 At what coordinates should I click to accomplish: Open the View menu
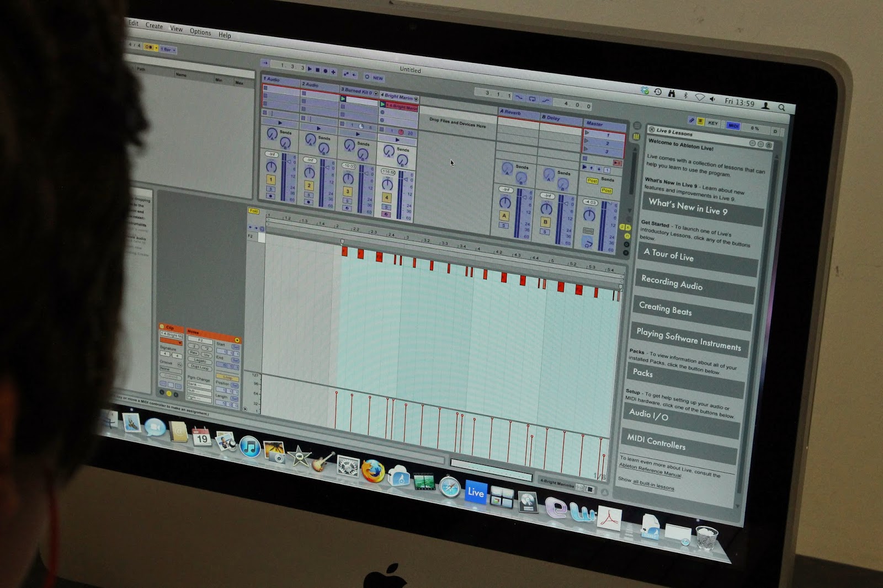(x=176, y=29)
